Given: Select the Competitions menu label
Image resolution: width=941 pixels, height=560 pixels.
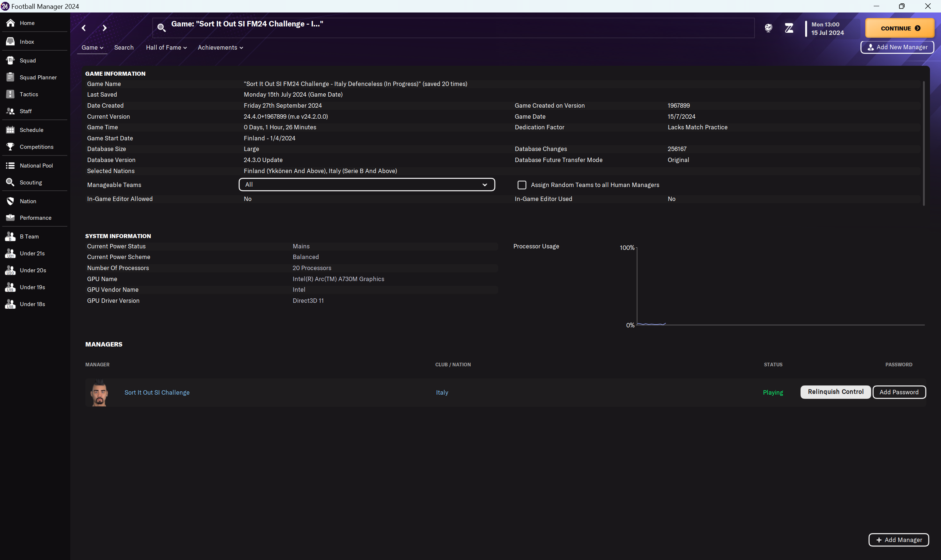Looking at the screenshot, I should pos(37,147).
